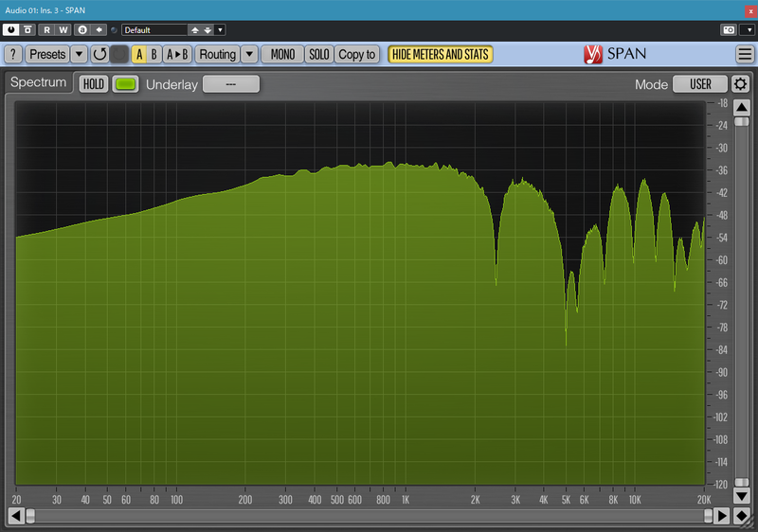This screenshot has height=532, width=758.
Task: Click the greyed-out redo icon
Action: point(119,54)
